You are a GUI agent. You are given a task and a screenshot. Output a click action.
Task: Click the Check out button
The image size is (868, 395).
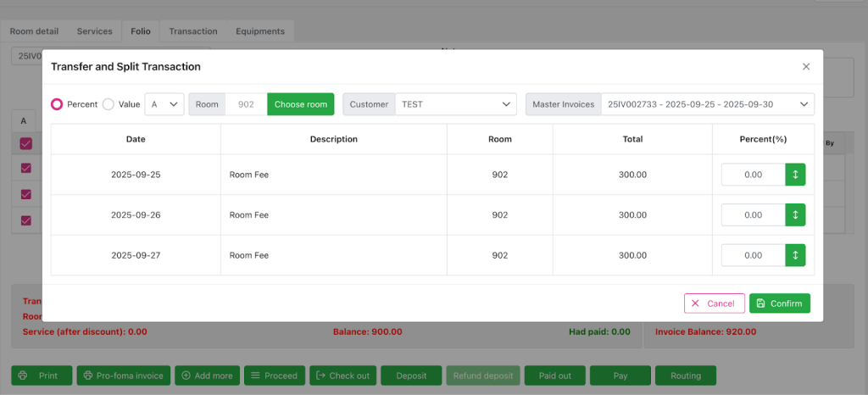pos(343,376)
